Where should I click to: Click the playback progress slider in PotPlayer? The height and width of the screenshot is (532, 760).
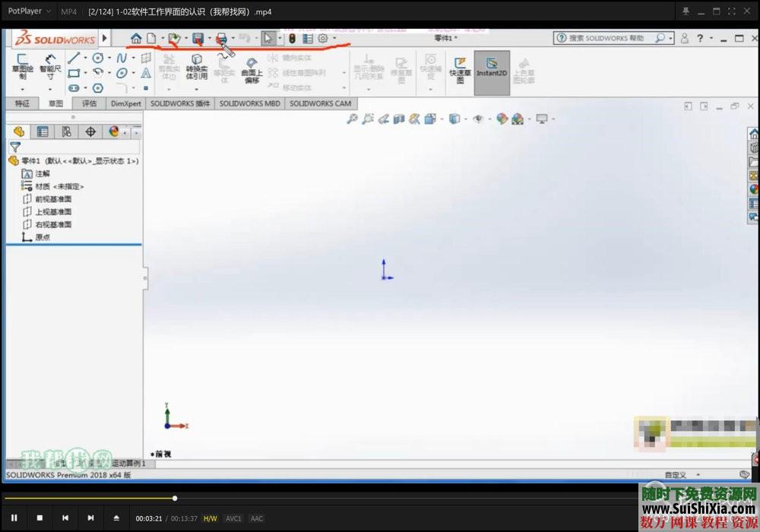(175, 498)
